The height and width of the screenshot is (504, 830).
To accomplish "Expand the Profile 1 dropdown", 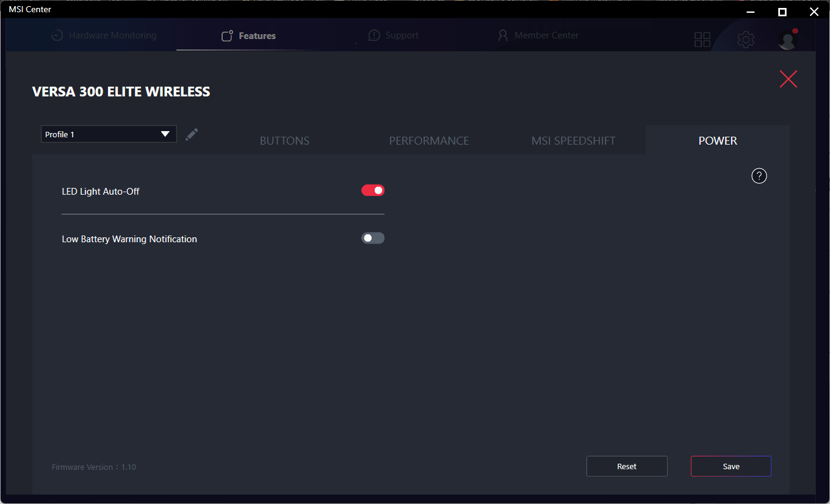I will 109,134.
